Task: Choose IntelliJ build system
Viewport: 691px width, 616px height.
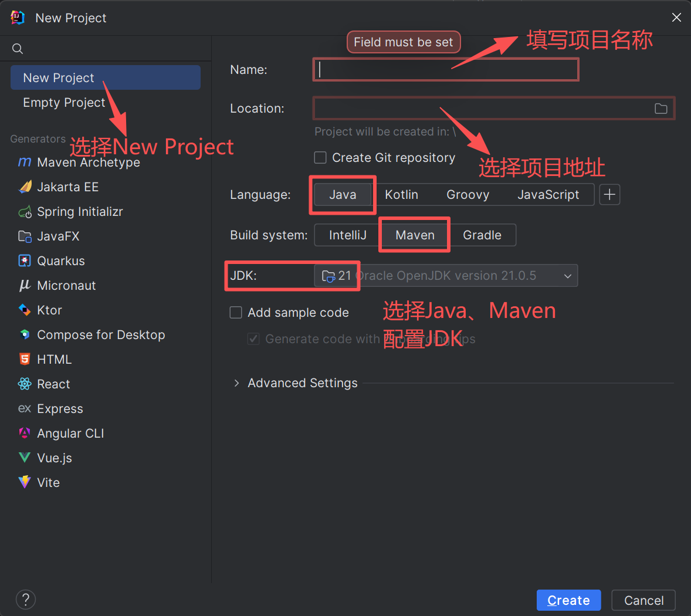Action: [x=348, y=235]
